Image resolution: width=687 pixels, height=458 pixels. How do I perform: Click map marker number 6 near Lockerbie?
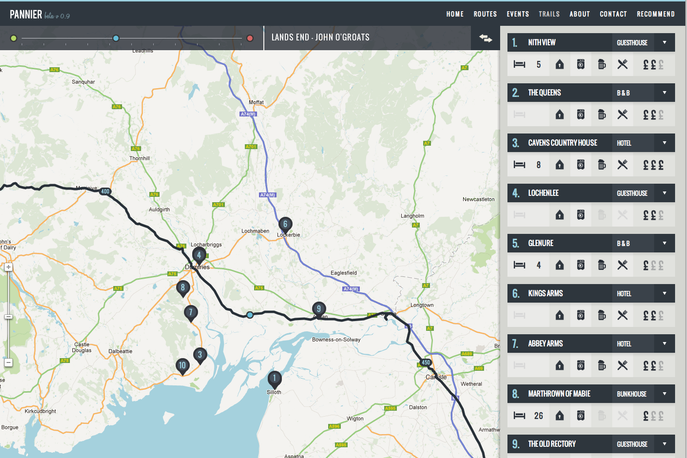[x=286, y=225]
